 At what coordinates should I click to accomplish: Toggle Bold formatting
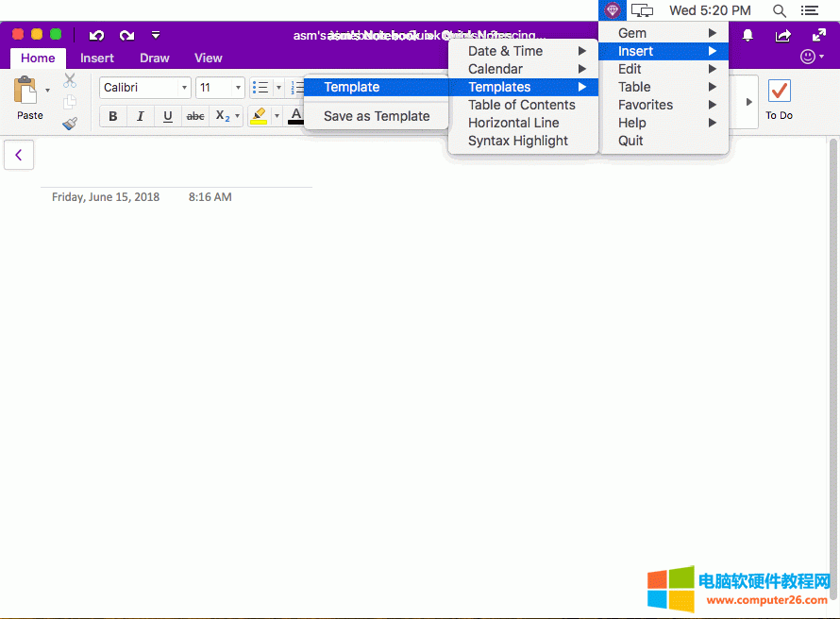coord(113,117)
